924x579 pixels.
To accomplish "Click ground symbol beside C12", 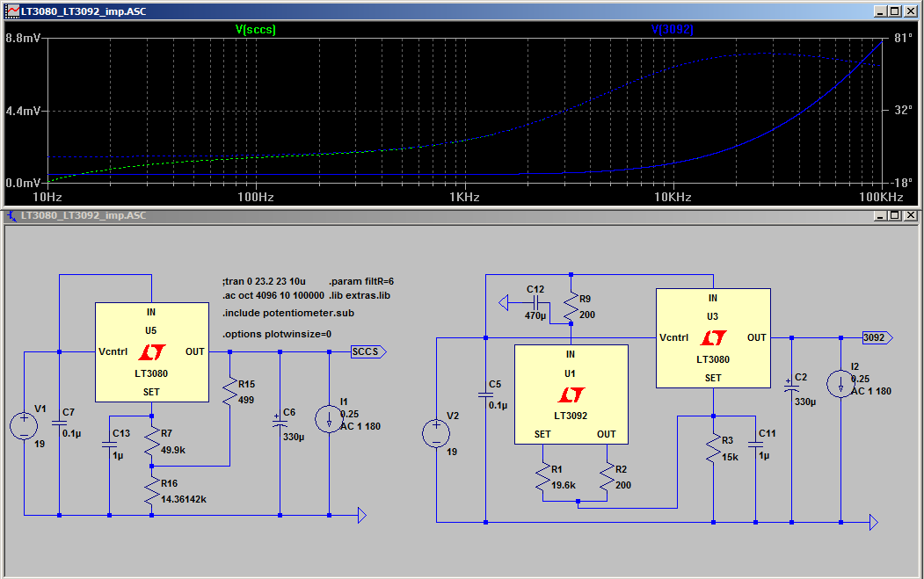I will (503, 303).
